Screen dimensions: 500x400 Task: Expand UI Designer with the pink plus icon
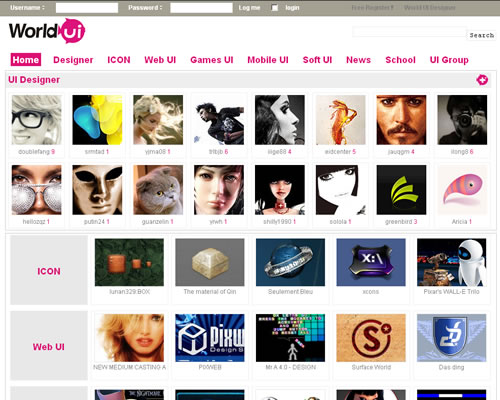tap(482, 80)
